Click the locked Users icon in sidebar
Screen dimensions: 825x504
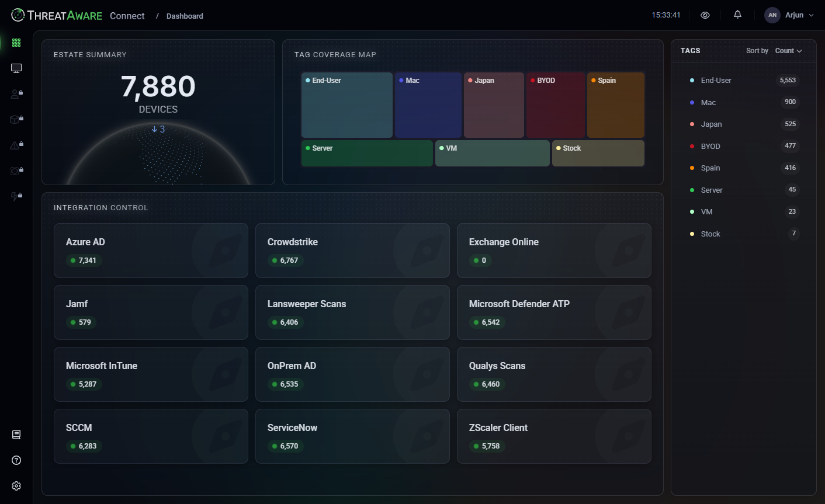[16, 93]
